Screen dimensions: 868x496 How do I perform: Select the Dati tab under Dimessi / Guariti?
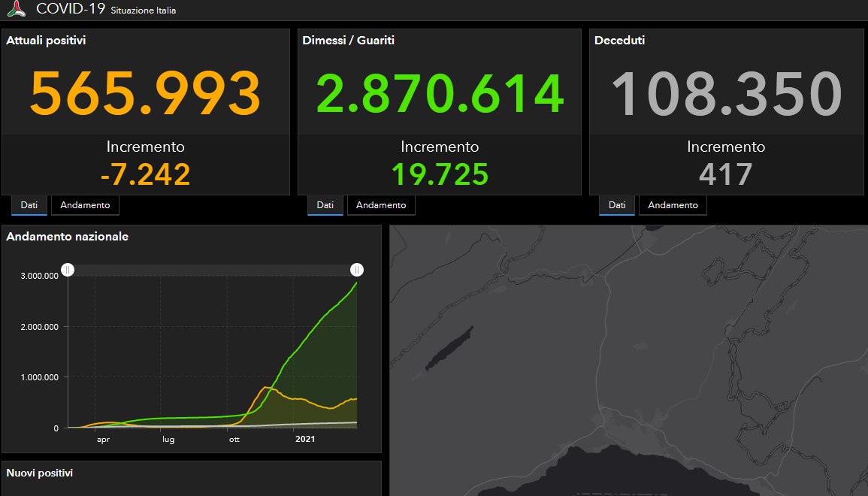325,205
